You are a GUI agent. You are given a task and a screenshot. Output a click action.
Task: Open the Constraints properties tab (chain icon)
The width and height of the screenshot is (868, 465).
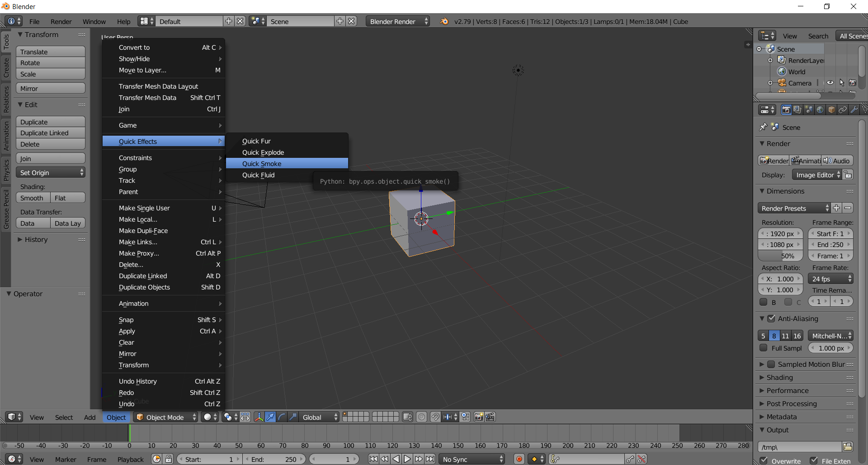[x=843, y=110]
